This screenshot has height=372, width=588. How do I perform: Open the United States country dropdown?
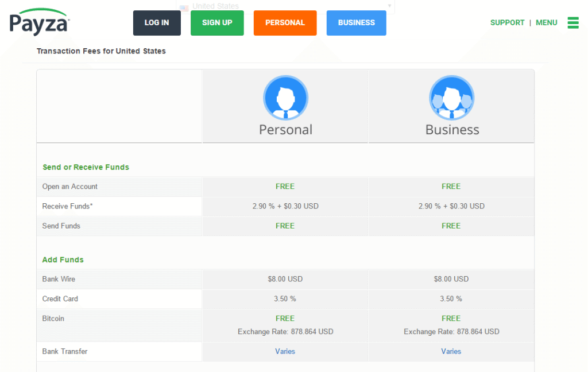point(285,6)
